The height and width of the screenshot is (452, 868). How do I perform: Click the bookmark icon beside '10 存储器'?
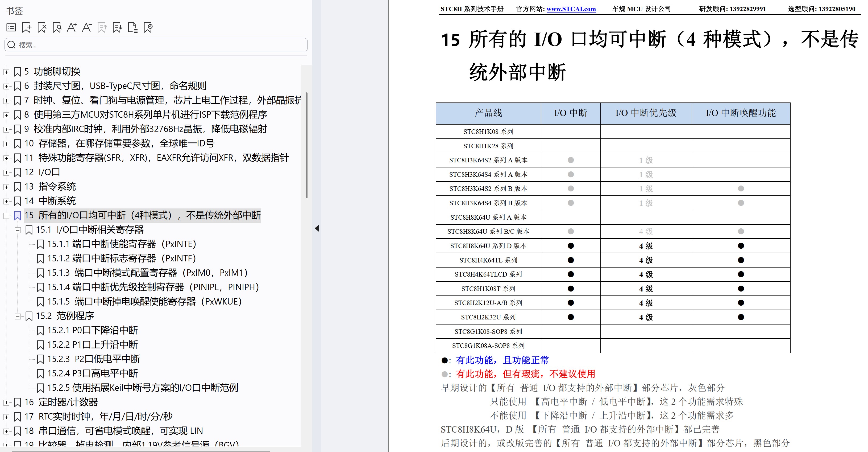[18, 144]
